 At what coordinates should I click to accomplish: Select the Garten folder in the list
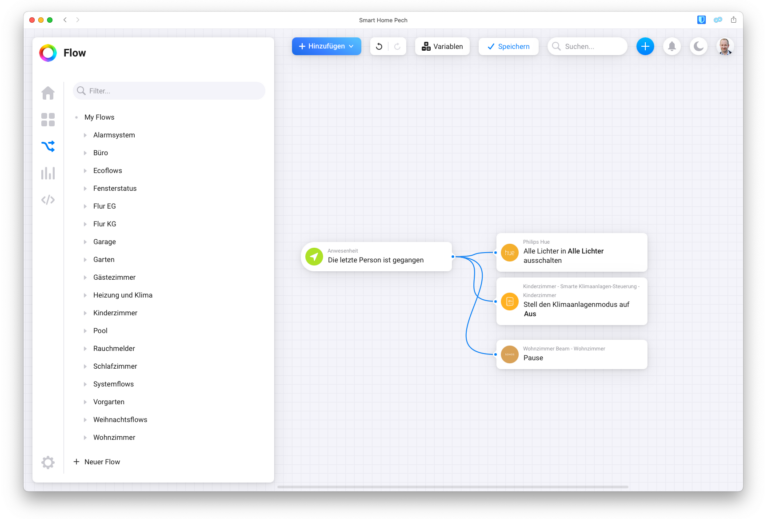[104, 259]
